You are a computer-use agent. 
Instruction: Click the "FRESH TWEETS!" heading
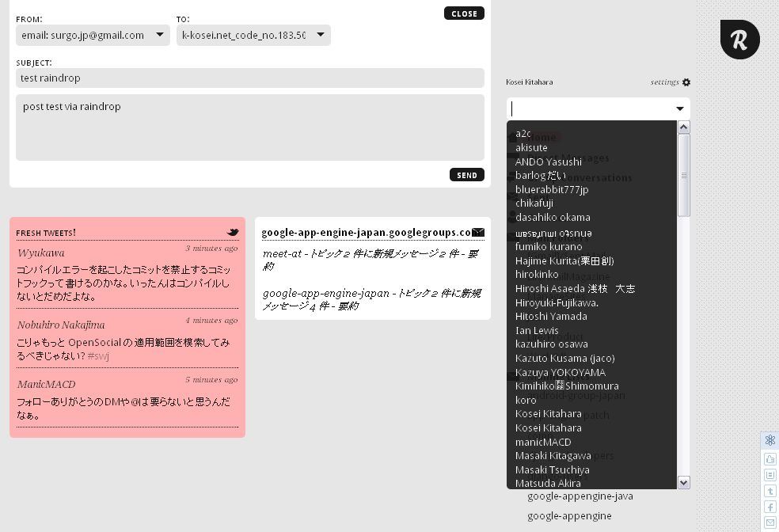[46, 233]
